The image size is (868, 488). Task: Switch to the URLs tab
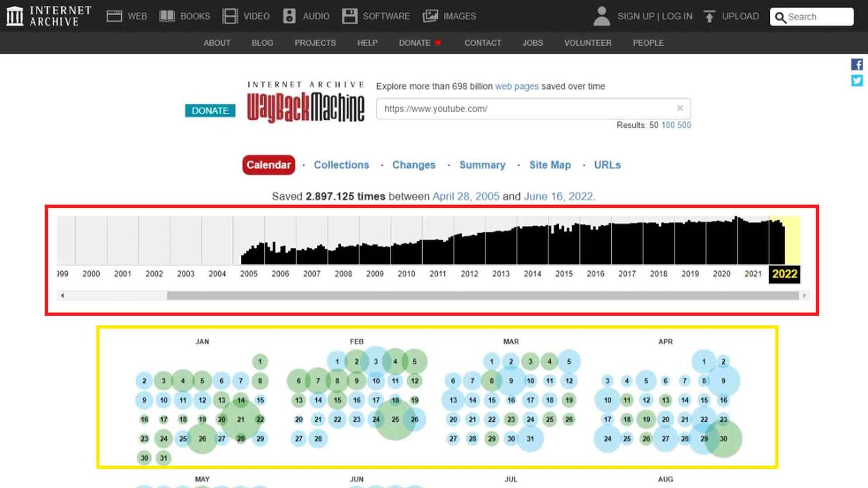pos(607,165)
